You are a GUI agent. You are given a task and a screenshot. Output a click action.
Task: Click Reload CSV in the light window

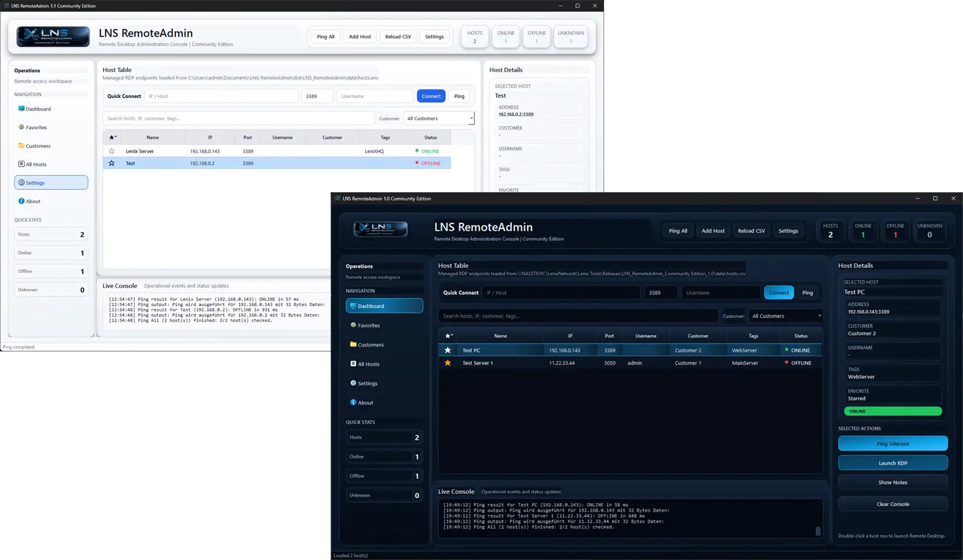tap(398, 37)
